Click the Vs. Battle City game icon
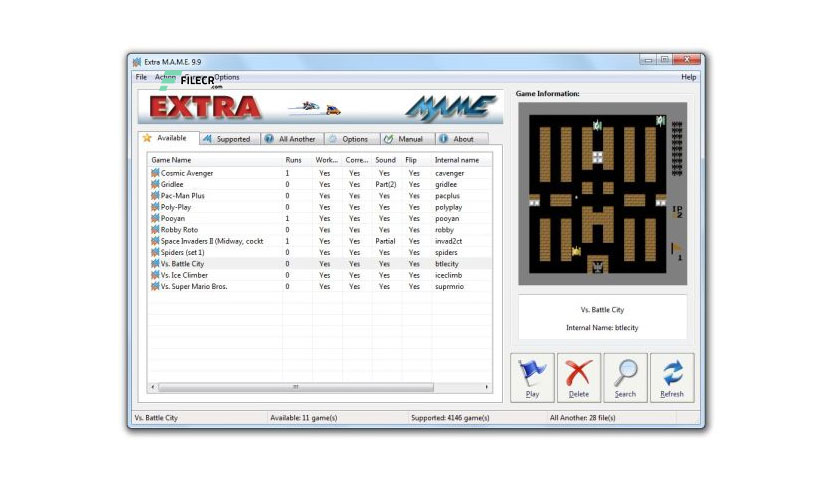The height and width of the screenshot is (484, 836). point(155,263)
